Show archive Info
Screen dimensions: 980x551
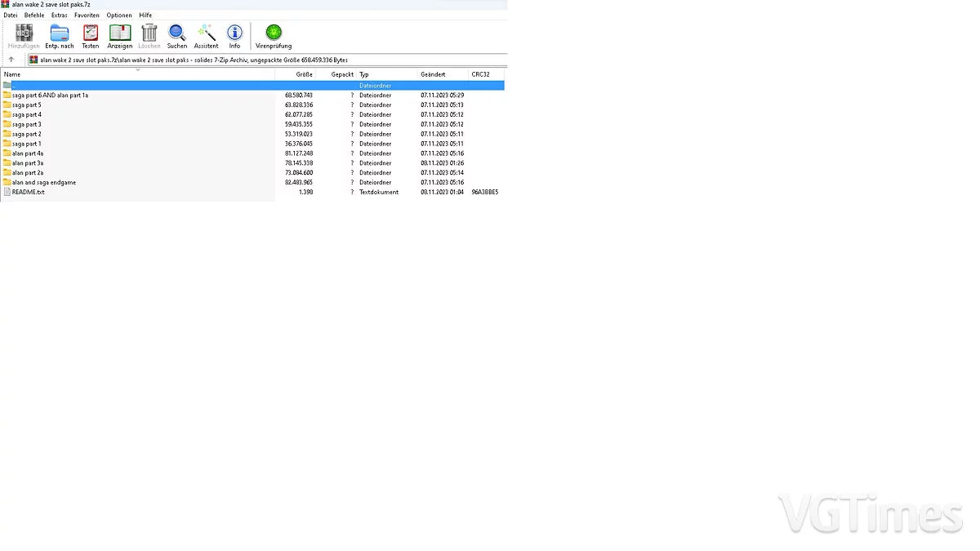click(234, 33)
